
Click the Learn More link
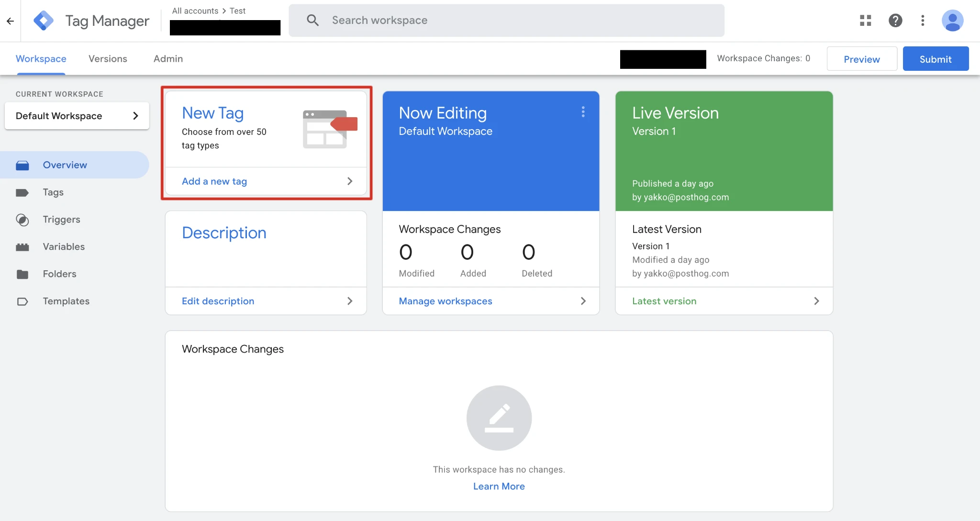(x=499, y=486)
